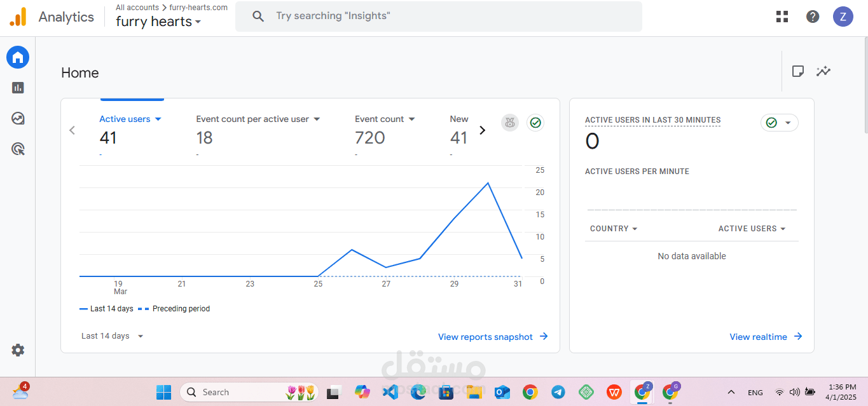Open the Z account avatar
Viewport: 868px width, 406px height.
(x=843, y=17)
